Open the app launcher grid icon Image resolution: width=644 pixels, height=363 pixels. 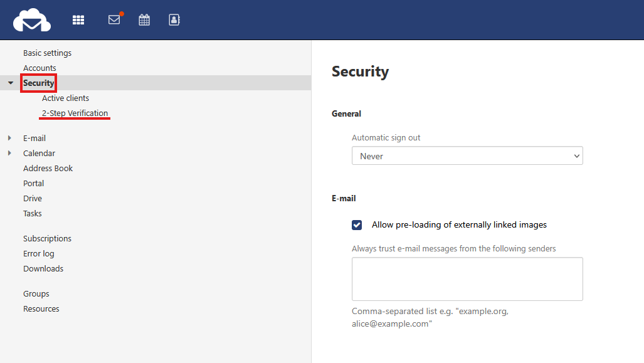78,20
